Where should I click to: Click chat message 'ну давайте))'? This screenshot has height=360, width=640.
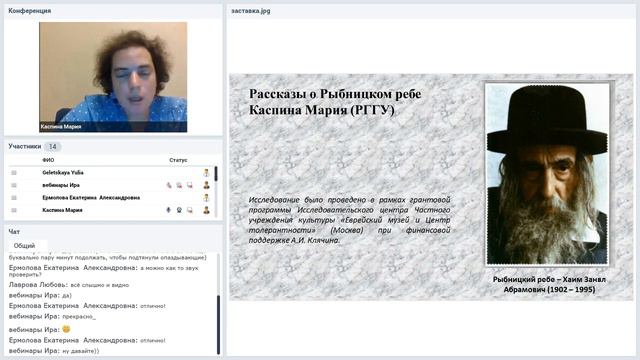(x=80, y=351)
